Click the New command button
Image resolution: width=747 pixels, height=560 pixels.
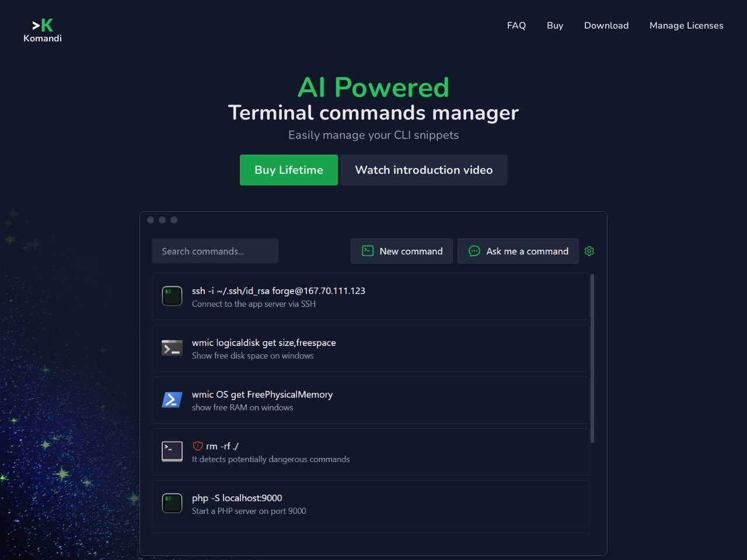coord(402,251)
